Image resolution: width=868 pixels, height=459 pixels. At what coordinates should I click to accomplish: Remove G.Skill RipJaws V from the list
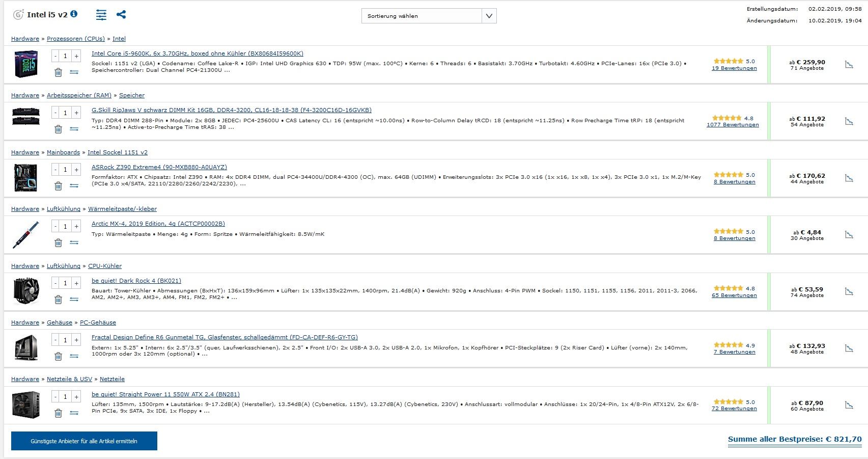(x=58, y=129)
